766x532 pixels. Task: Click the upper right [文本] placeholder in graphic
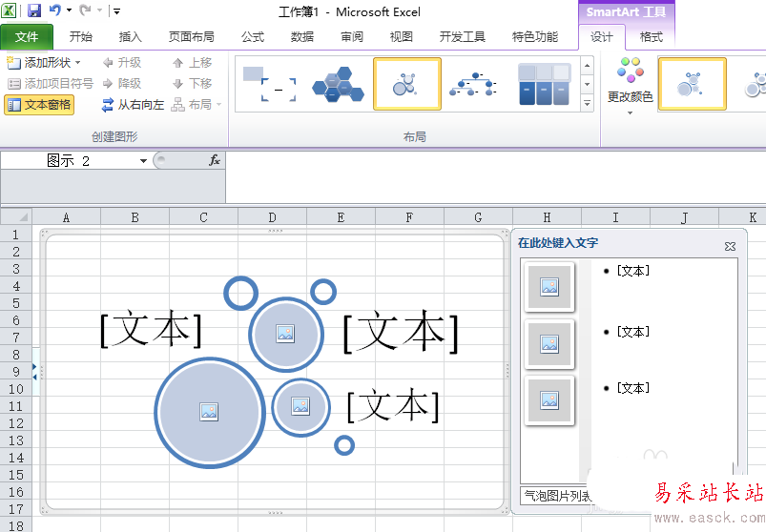pos(400,333)
